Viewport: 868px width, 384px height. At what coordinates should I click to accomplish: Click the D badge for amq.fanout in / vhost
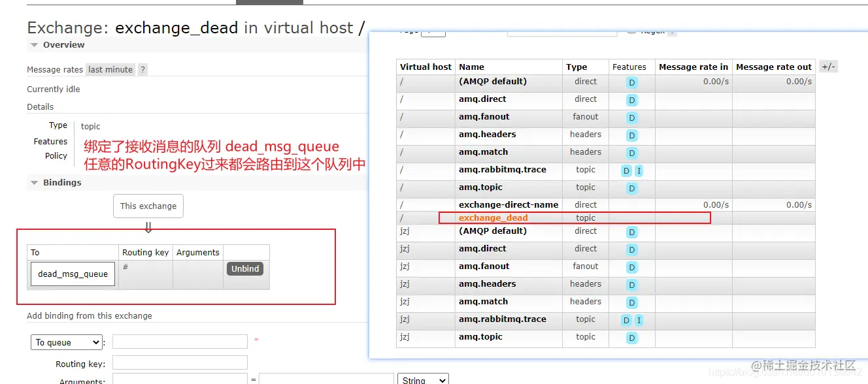click(632, 118)
